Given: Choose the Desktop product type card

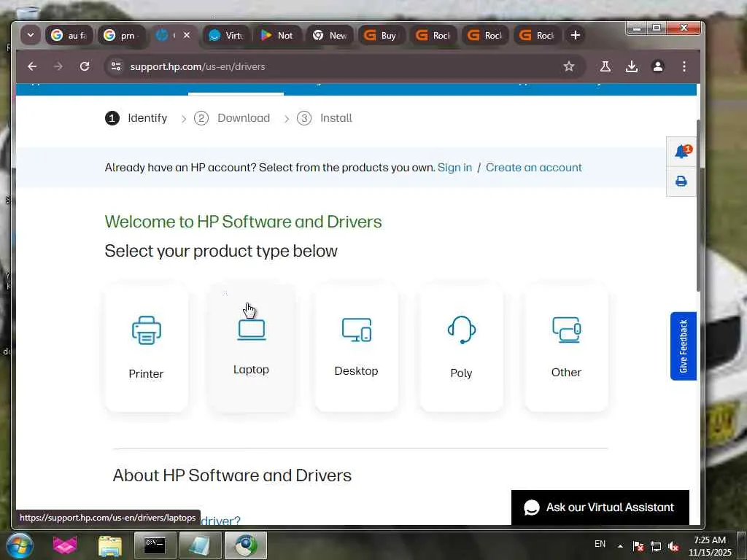Looking at the screenshot, I should tap(356, 347).
